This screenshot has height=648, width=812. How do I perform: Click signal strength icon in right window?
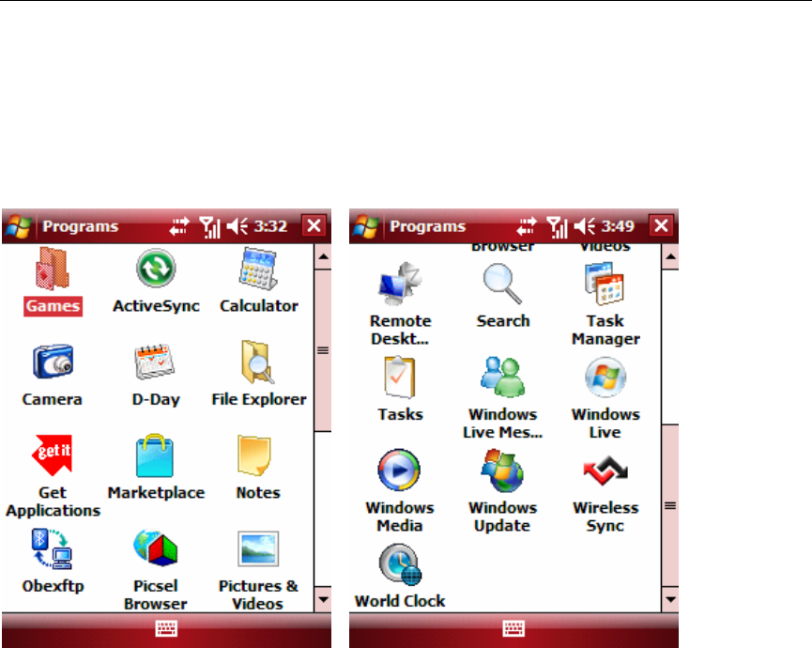pos(558,227)
